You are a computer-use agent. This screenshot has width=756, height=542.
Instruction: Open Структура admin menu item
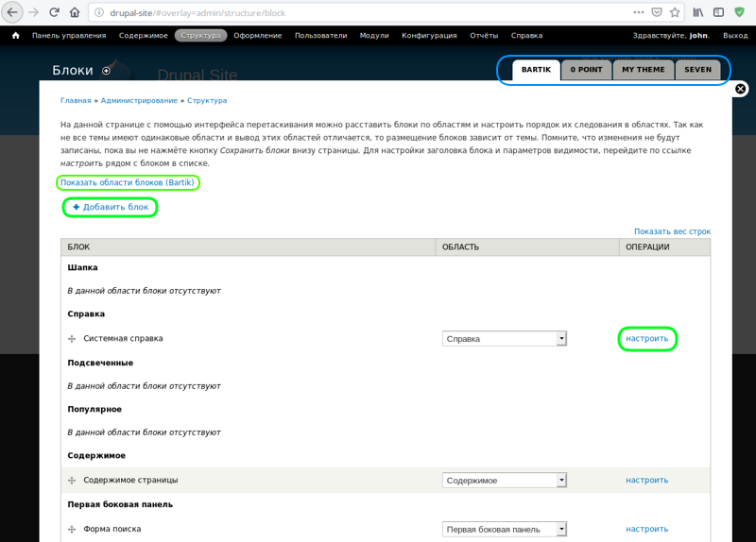pos(200,35)
